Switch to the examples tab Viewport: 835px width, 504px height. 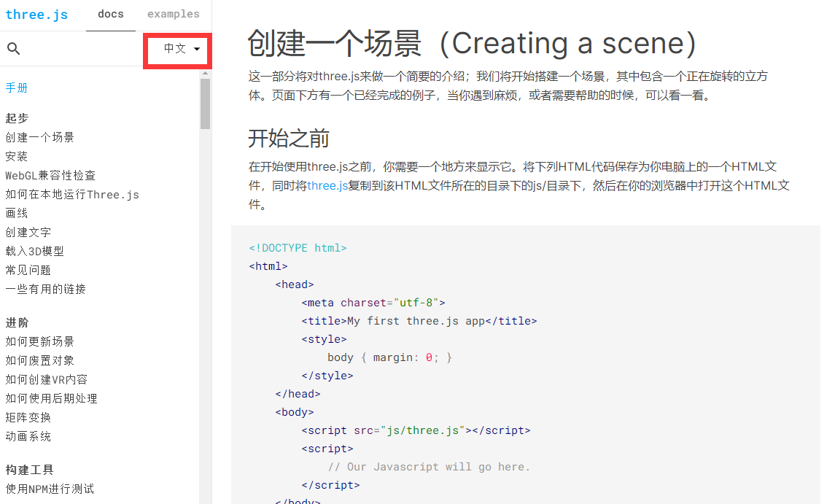click(173, 14)
